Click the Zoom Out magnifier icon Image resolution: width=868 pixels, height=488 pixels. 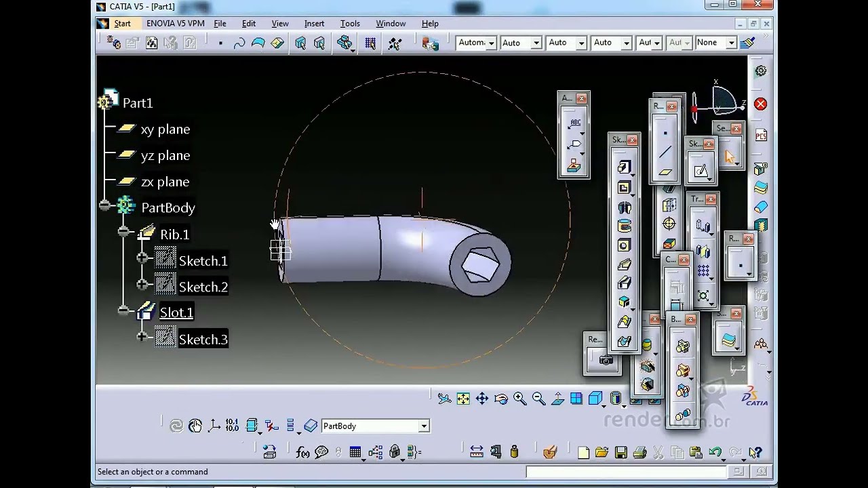point(539,399)
